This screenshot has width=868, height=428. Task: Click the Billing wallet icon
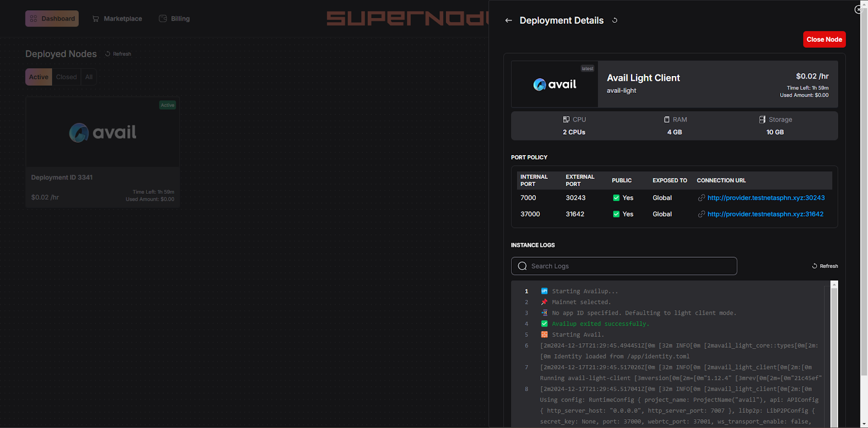tap(163, 18)
